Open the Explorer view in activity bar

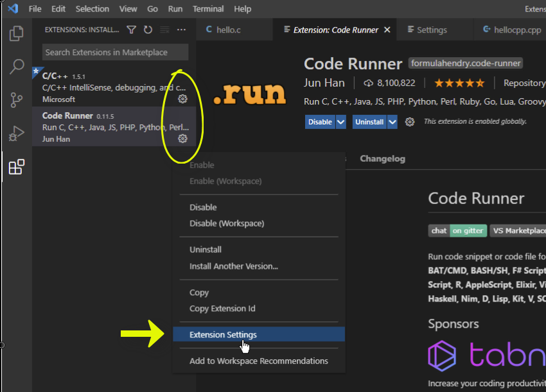(x=16, y=33)
